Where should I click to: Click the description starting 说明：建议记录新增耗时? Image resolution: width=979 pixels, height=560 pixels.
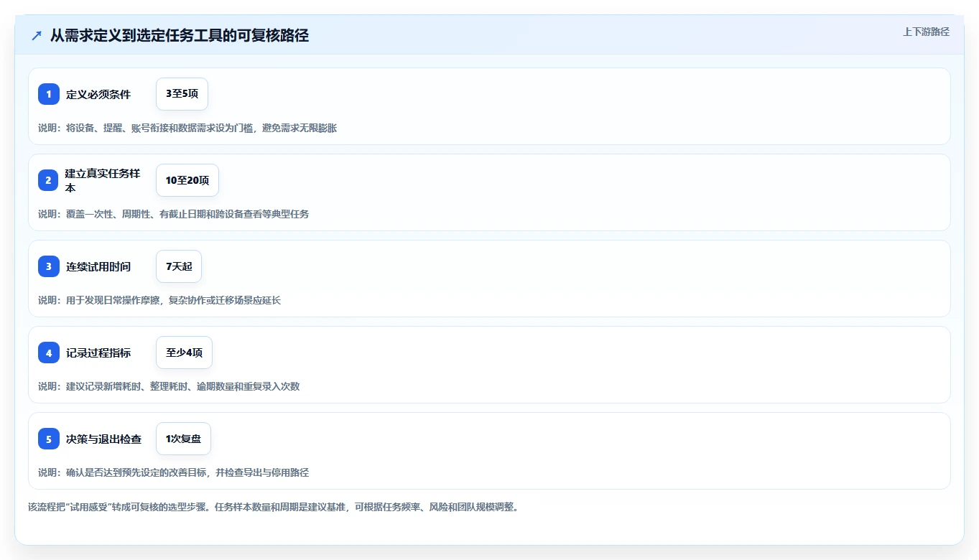[x=169, y=386]
